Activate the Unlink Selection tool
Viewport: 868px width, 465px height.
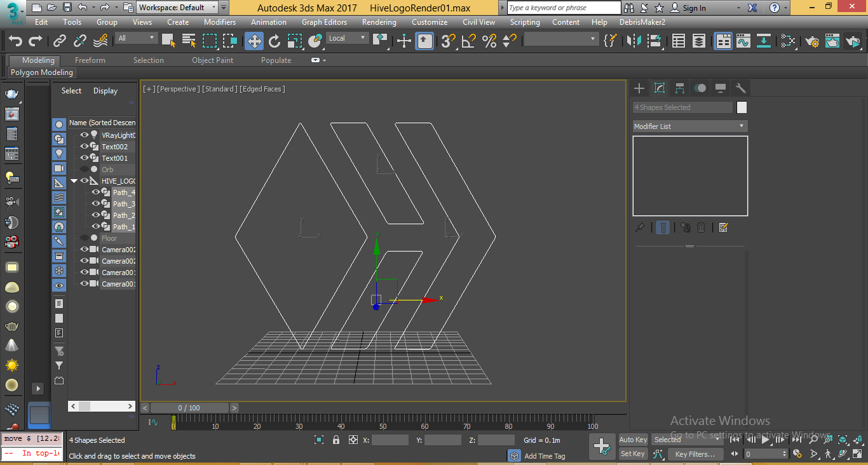pos(80,41)
